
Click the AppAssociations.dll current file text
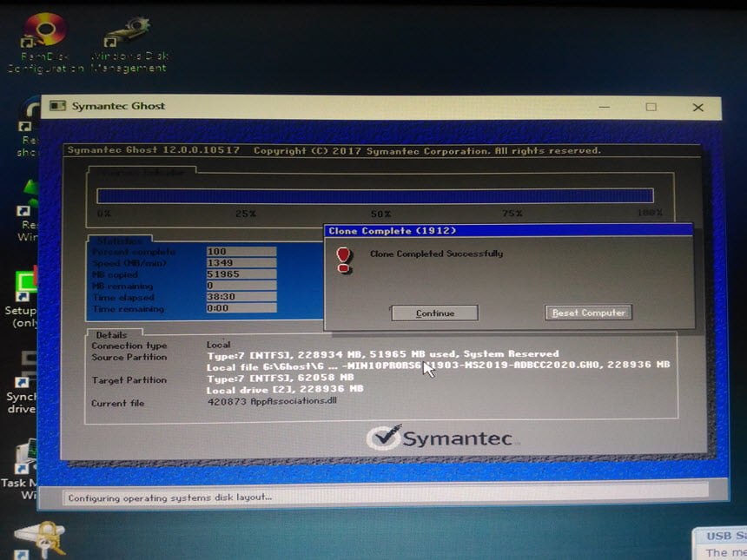[x=272, y=401]
